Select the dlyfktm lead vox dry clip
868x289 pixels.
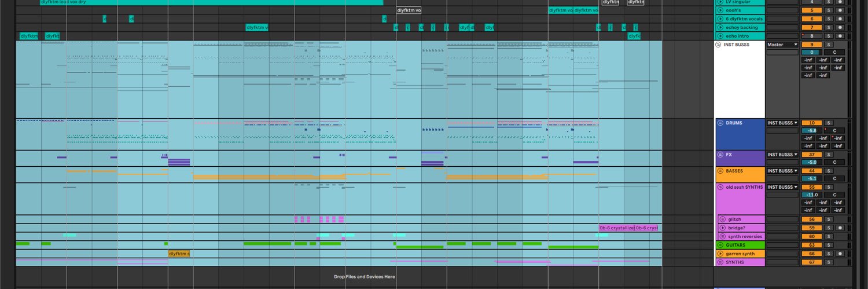(x=211, y=2)
